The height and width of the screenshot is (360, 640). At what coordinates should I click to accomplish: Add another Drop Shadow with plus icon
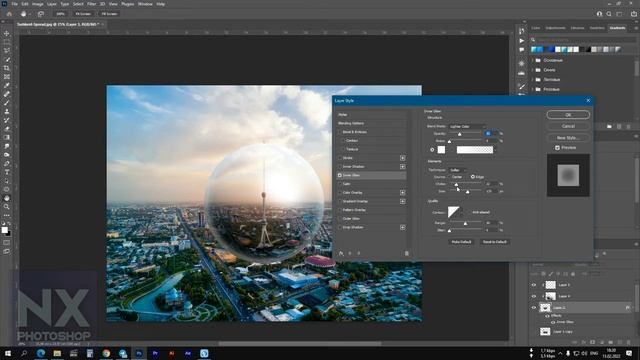402,227
